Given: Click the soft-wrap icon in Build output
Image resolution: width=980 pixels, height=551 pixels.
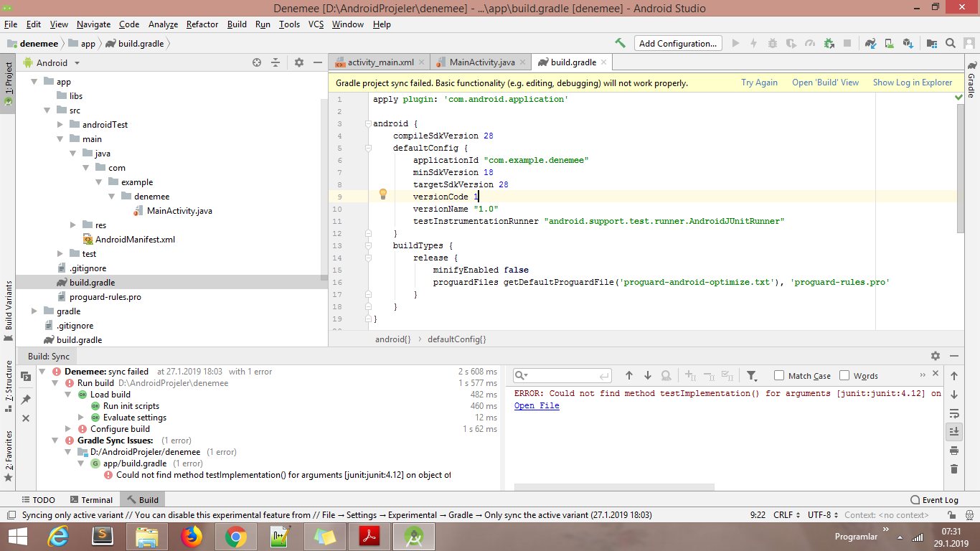Looking at the screenshot, I should tap(954, 413).
